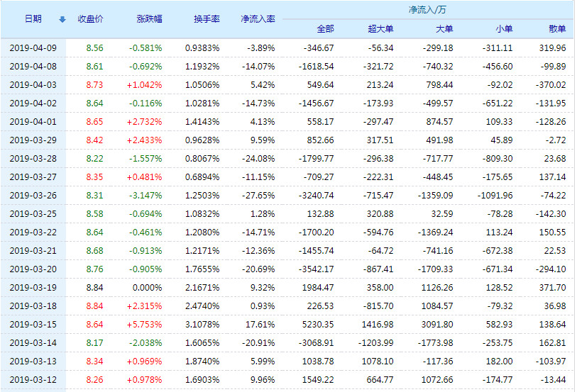577x392 pixels.
Task: Click super-large order value 1416.98
Action: (378, 325)
